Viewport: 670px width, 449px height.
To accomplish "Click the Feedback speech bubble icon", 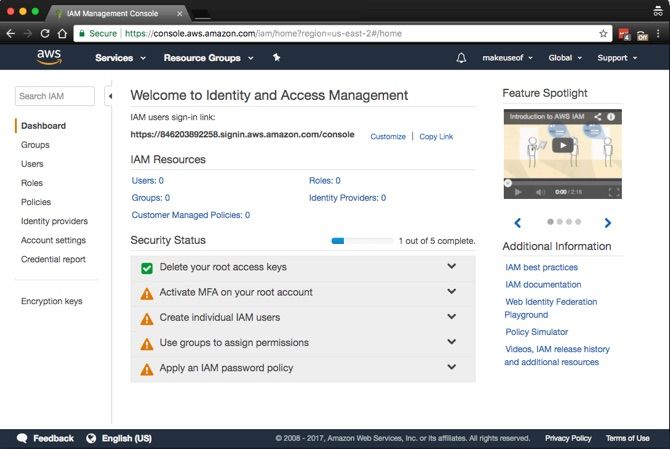I will point(22,438).
